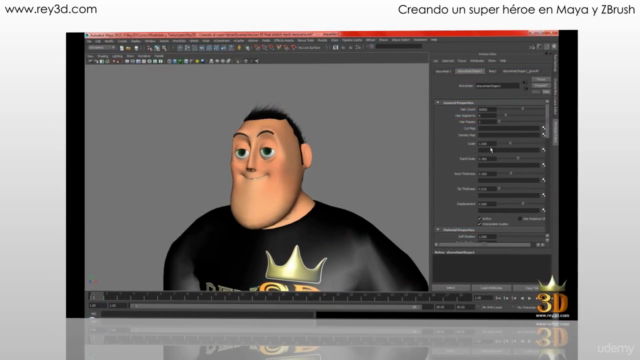Click the Hide button in Attribute Editor
640x360 pixels.
[x=546, y=92]
